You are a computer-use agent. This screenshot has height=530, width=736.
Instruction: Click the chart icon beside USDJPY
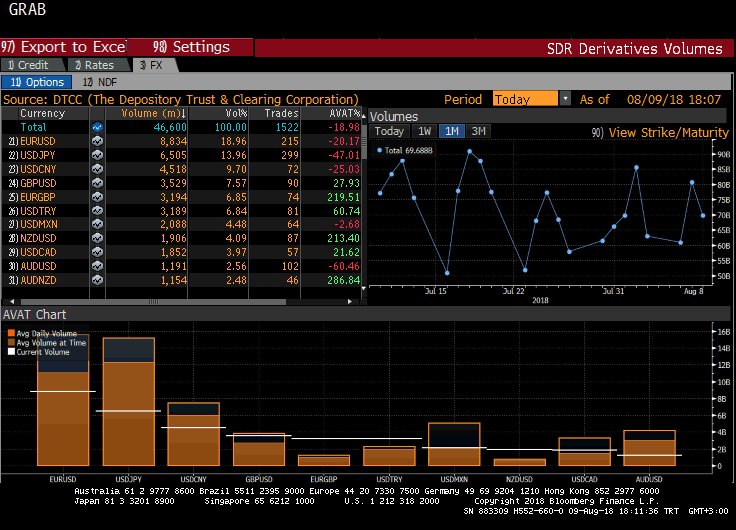click(97, 155)
